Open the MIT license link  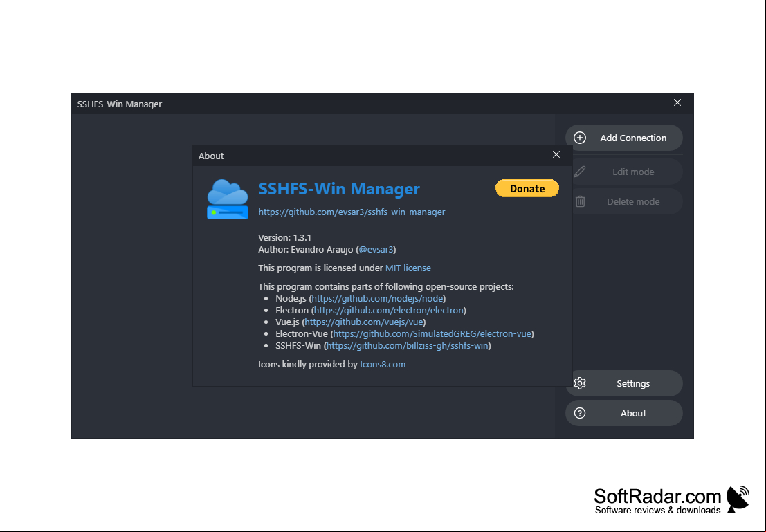[408, 268]
